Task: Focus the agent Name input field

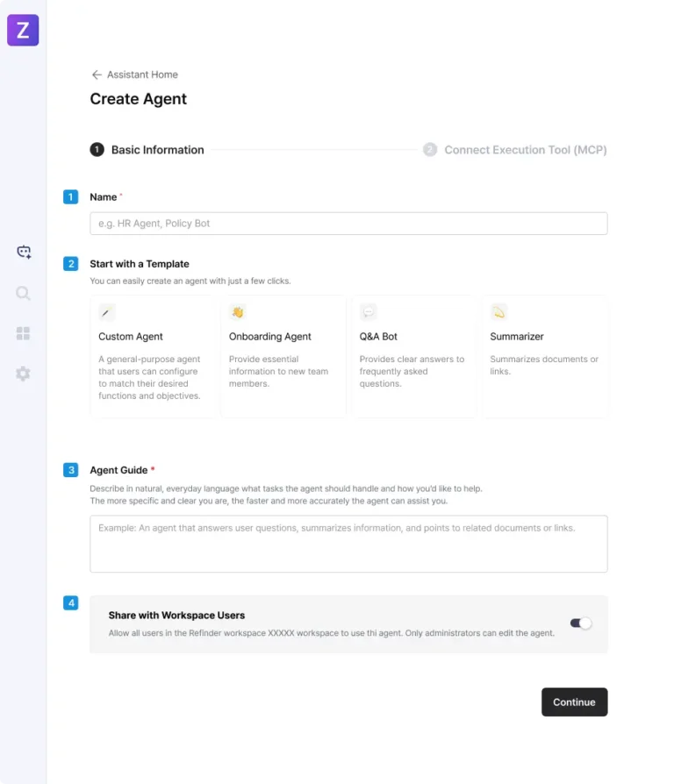Action: [348, 224]
